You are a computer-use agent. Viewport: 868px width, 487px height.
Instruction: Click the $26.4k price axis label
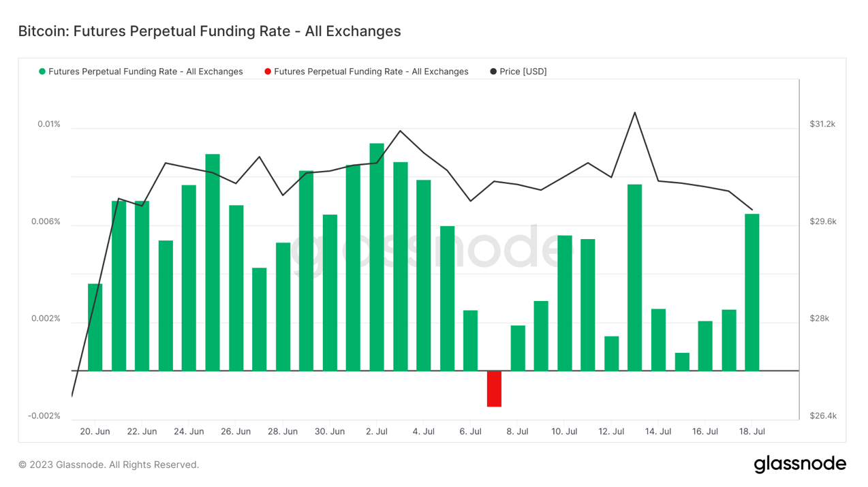point(823,415)
